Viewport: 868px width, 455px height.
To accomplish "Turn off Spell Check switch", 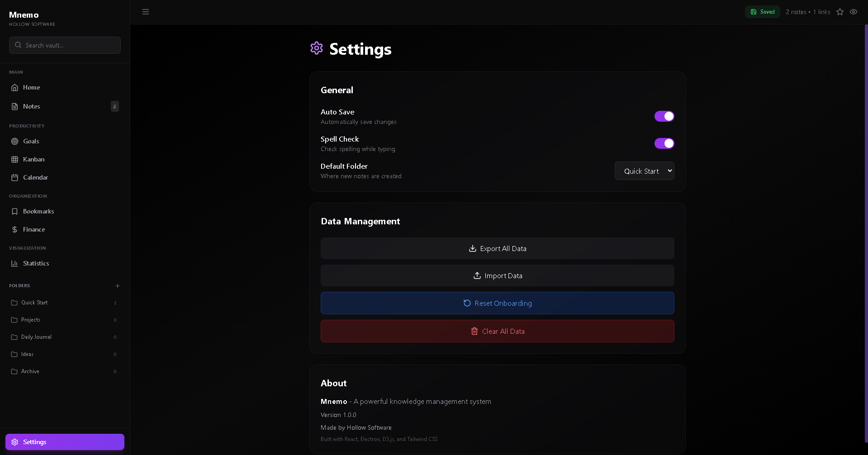I will point(664,143).
